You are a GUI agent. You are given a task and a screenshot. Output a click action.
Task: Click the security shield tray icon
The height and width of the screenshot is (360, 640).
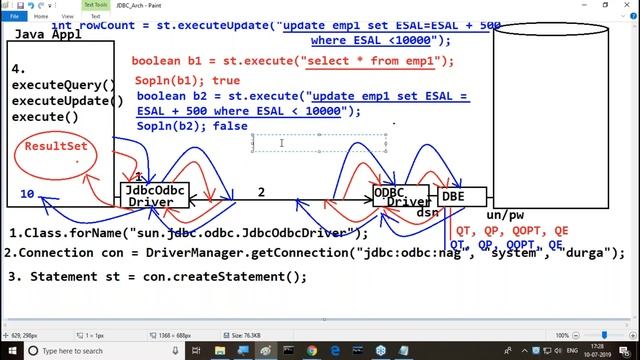pos(536,351)
